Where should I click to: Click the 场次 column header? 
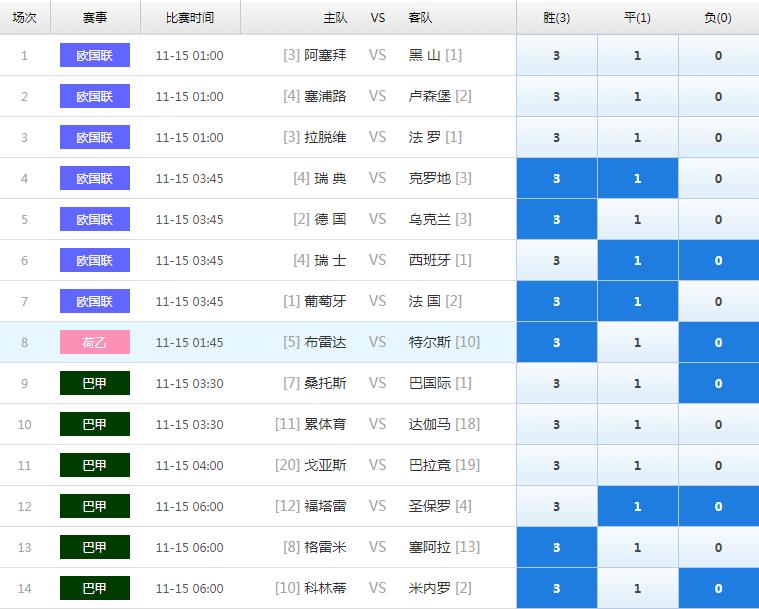pyautogui.click(x=25, y=18)
